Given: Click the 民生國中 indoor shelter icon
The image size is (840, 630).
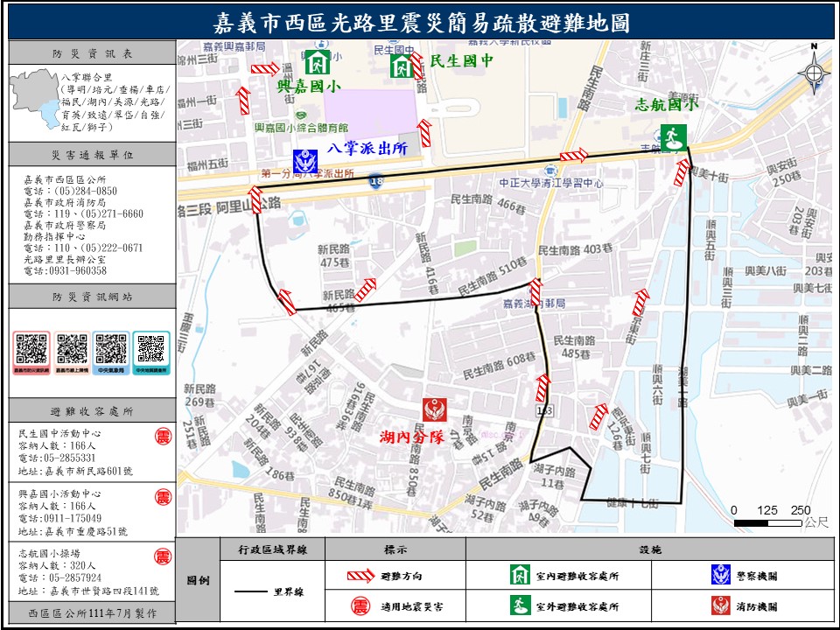Looking at the screenshot, I should point(401,66).
